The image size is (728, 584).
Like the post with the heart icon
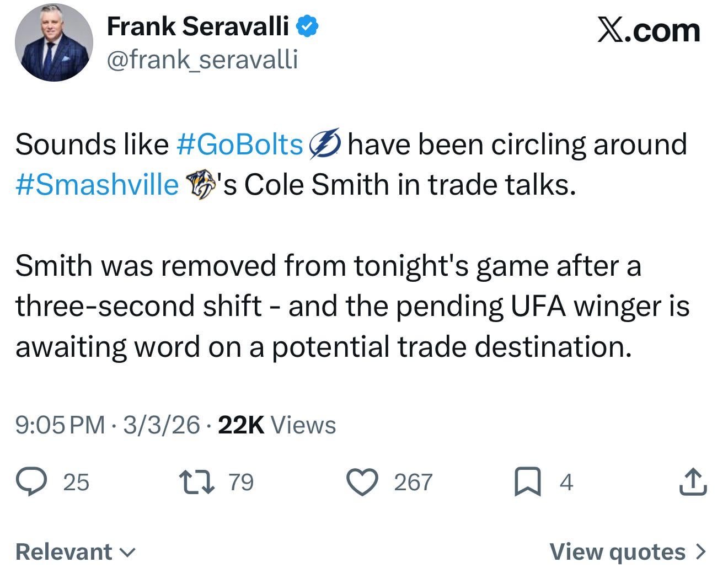[362, 481]
